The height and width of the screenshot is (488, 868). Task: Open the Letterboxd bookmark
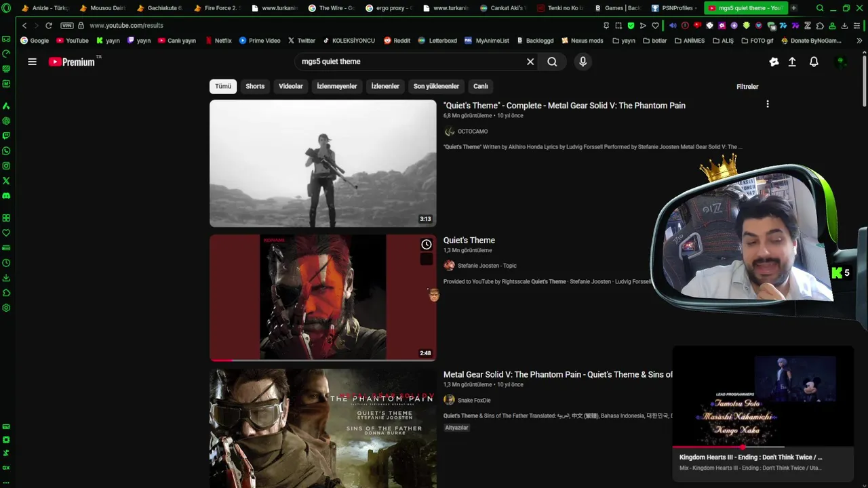point(437,41)
